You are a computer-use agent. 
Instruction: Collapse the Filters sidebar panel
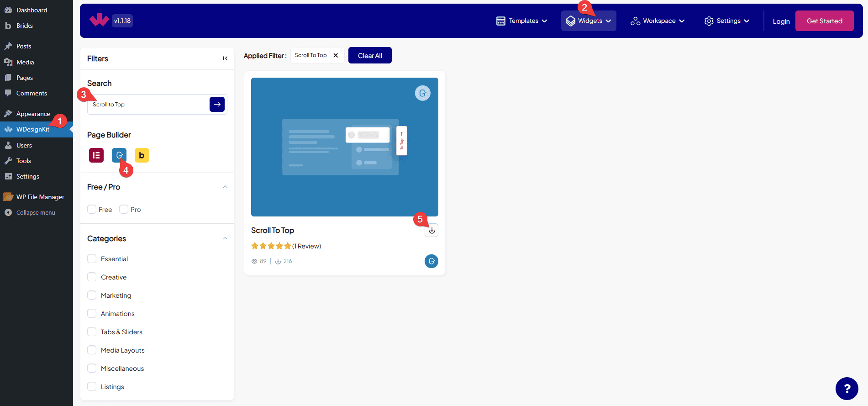coord(225,58)
